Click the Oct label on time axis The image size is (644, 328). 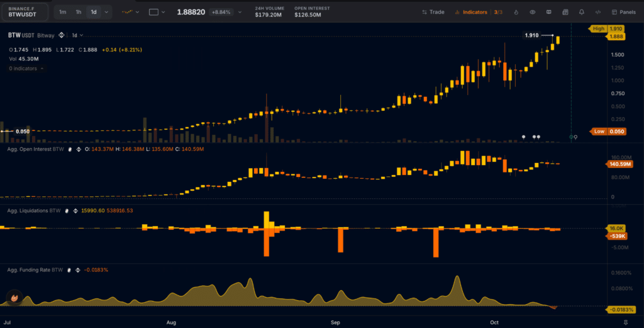494,323
